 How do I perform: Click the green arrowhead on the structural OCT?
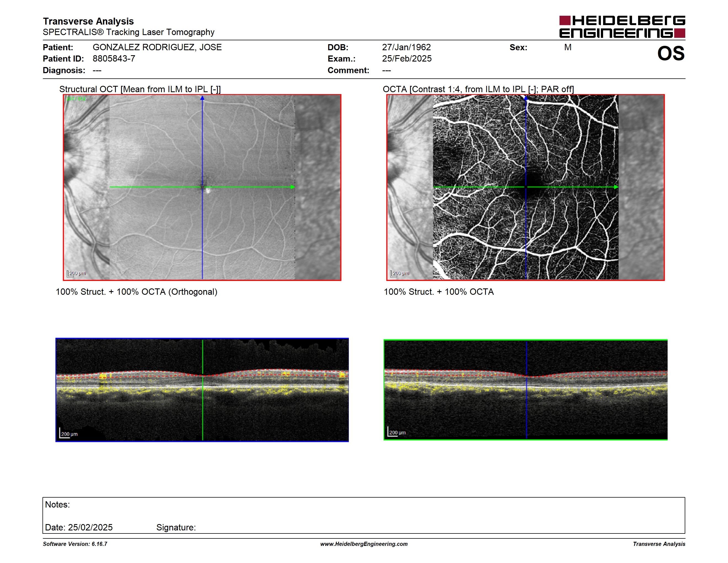(x=293, y=187)
